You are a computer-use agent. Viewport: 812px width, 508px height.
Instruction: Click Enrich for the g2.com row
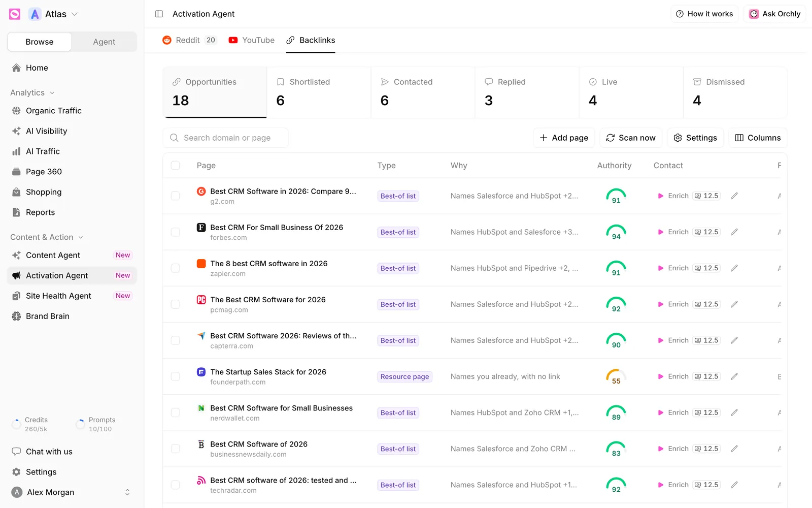(x=673, y=196)
